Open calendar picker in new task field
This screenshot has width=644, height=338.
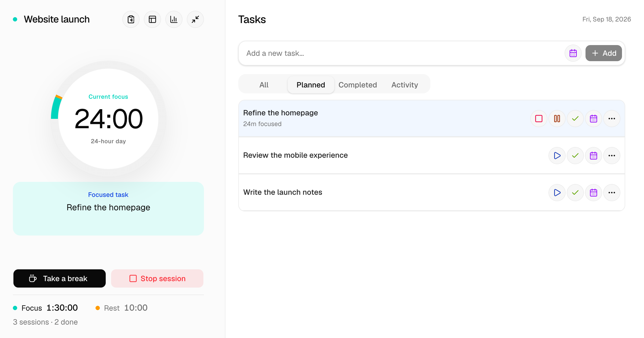point(573,53)
